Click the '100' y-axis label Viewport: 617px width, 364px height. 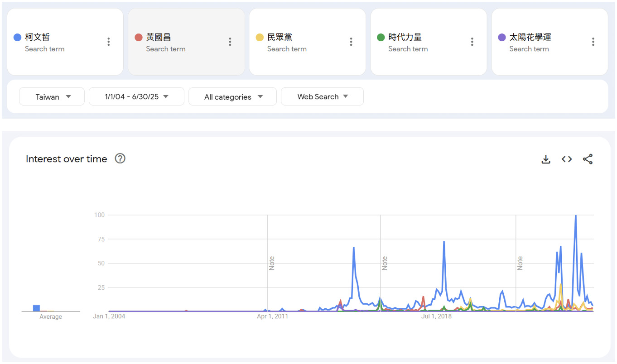pyautogui.click(x=99, y=215)
